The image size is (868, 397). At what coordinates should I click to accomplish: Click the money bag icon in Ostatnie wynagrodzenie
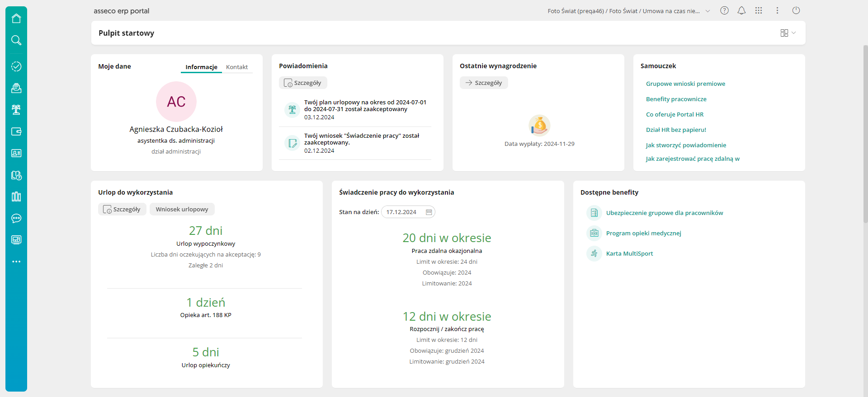click(x=539, y=125)
